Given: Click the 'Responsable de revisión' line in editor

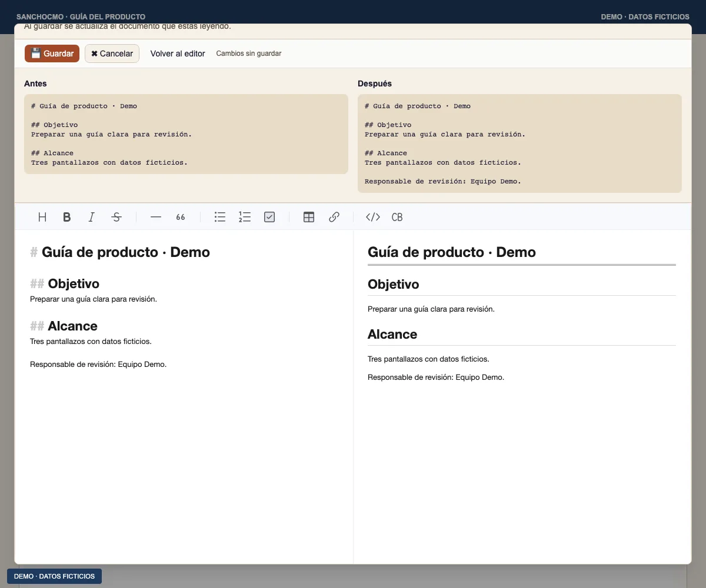Looking at the screenshot, I should [x=98, y=364].
